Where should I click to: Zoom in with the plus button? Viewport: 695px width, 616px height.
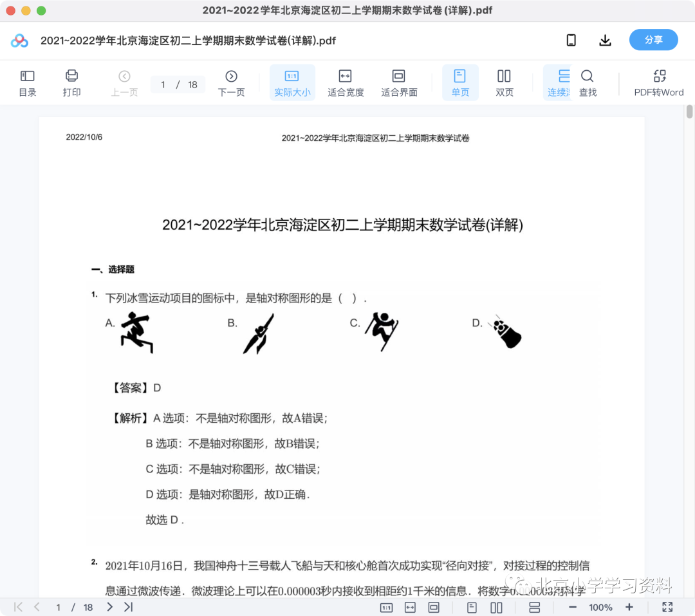[629, 607]
